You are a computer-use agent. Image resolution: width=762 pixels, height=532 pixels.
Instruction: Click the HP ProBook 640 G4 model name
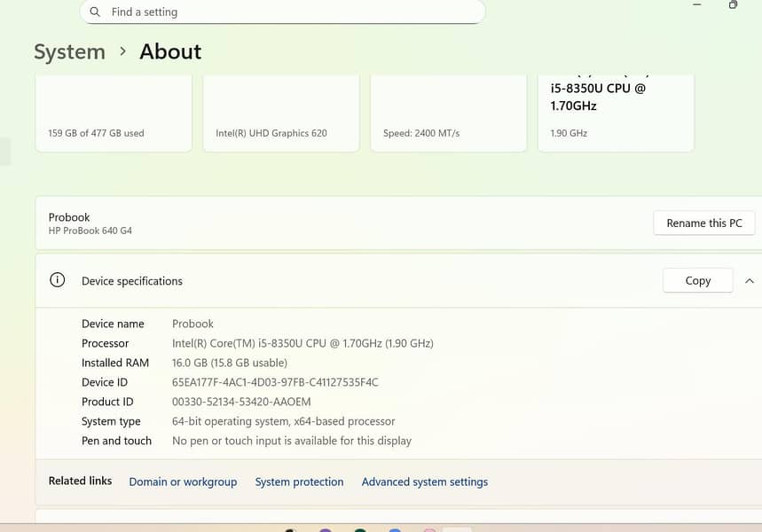(90, 231)
